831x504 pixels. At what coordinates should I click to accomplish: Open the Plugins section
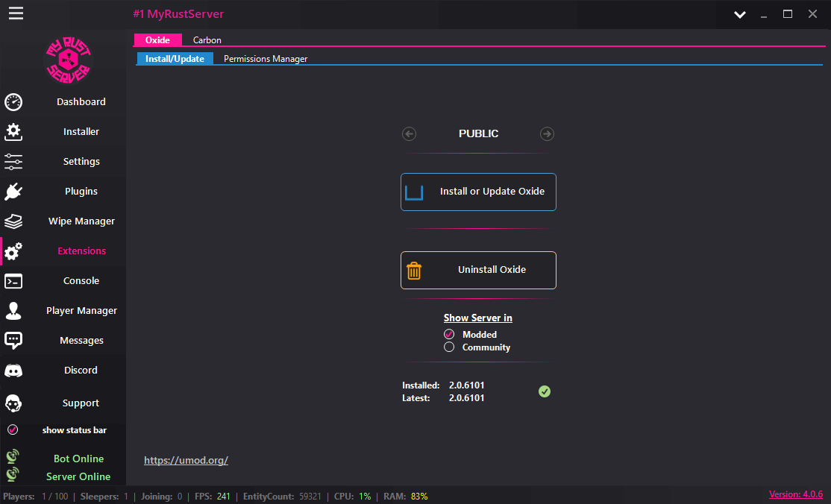81,191
